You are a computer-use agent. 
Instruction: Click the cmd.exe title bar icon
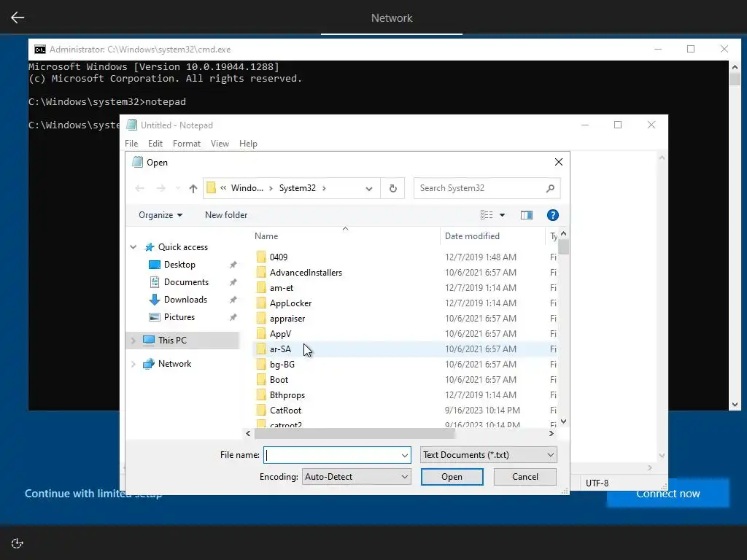click(40, 50)
